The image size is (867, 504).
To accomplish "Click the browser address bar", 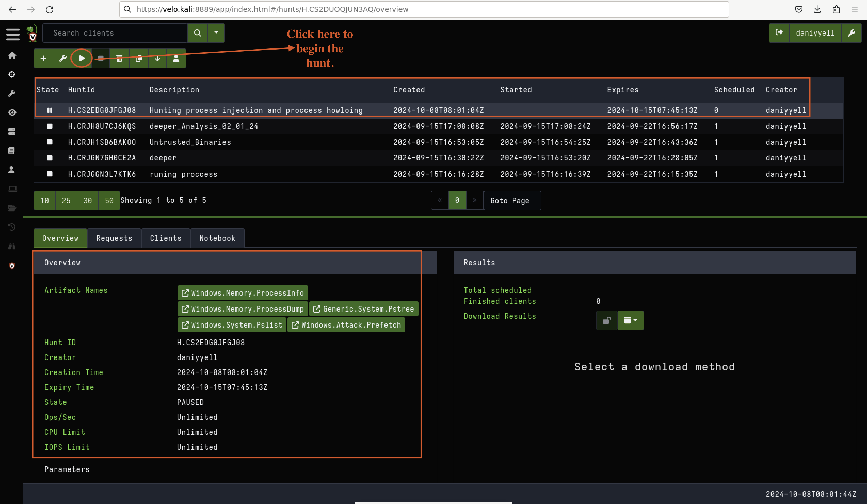I will (424, 9).
